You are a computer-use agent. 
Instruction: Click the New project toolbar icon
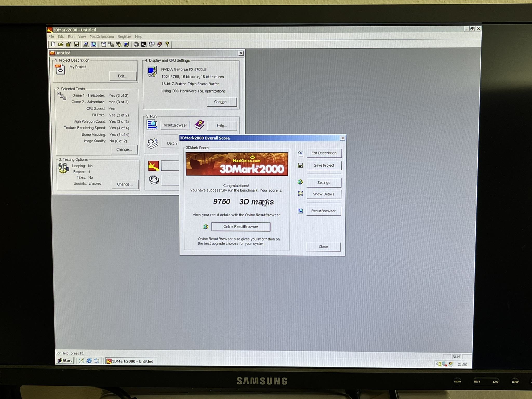(x=53, y=44)
